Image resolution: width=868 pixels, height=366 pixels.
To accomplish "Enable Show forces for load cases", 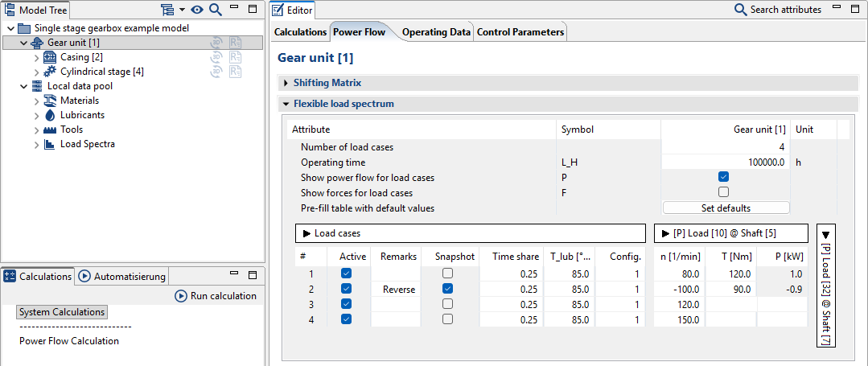I will (723, 192).
